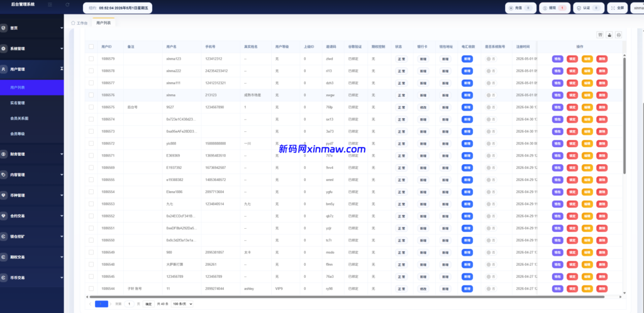
Task: Click the red 锁定 button for xinma222
Action: [x=572, y=71]
